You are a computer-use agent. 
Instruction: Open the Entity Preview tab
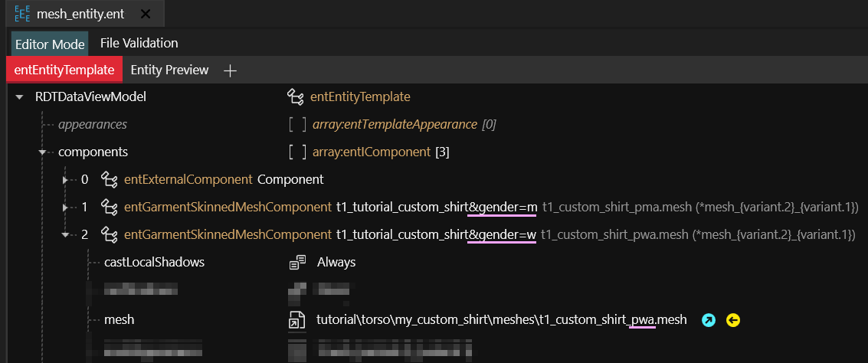pos(169,70)
